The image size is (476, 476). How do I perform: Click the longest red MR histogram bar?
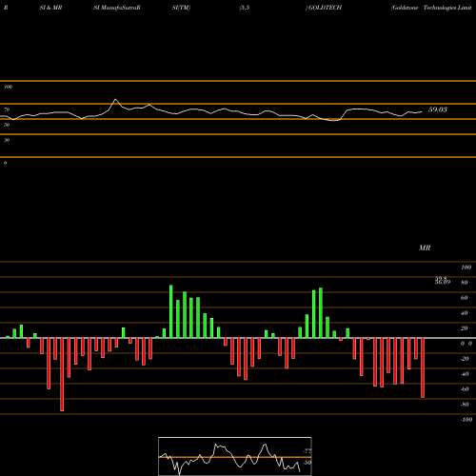[x=62, y=374]
